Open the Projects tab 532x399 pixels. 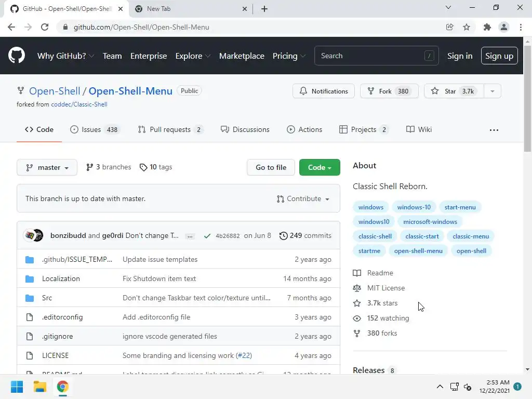tap(363, 129)
